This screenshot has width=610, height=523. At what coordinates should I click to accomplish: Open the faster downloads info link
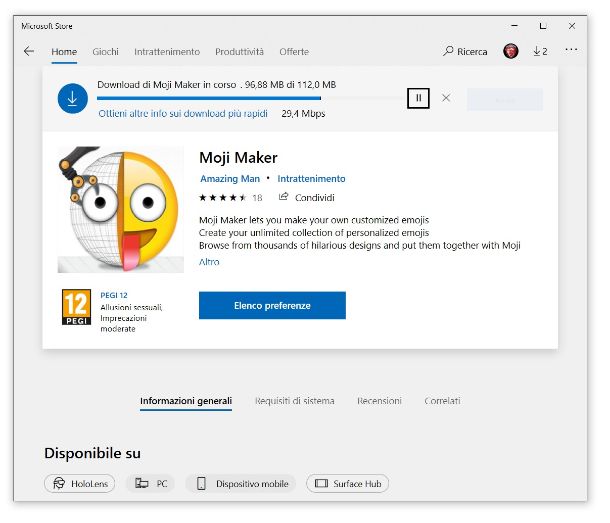tap(183, 114)
